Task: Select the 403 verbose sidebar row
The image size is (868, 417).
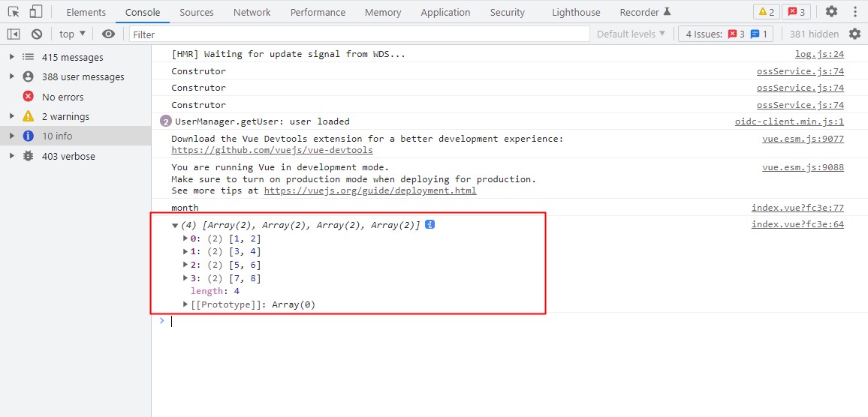Action: (75, 156)
